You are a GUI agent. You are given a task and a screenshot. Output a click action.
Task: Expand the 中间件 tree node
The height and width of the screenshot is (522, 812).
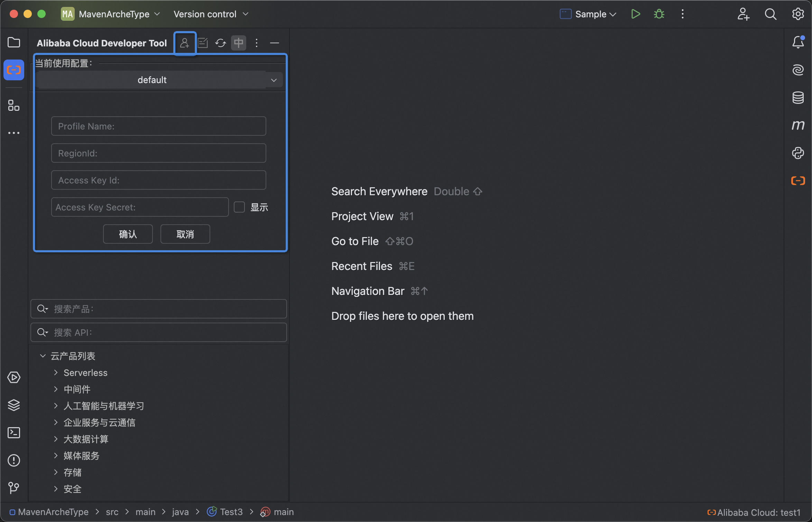pyautogui.click(x=56, y=389)
